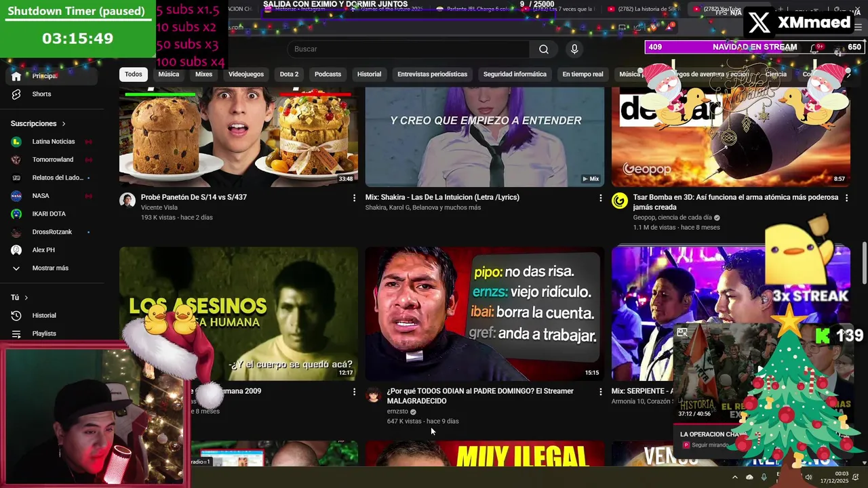Open options for Los Asesinos 2009 video
The height and width of the screenshot is (488, 868).
coord(354,392)
